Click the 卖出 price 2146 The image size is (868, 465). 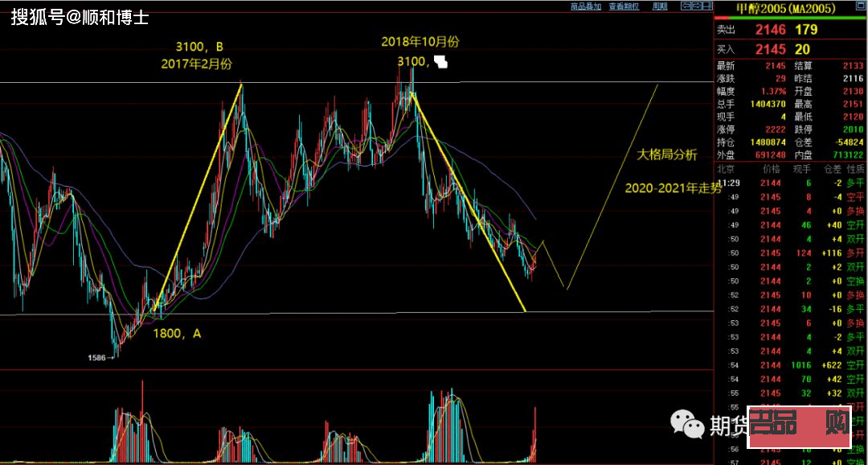tap(769, 30)
